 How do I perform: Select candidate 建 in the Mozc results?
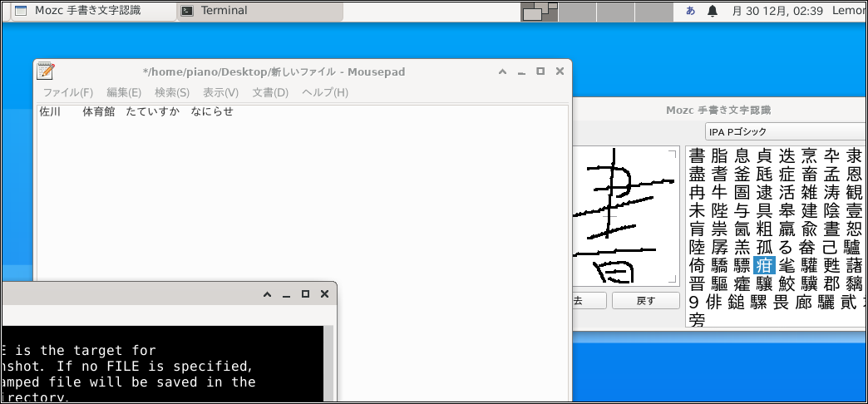809,211
